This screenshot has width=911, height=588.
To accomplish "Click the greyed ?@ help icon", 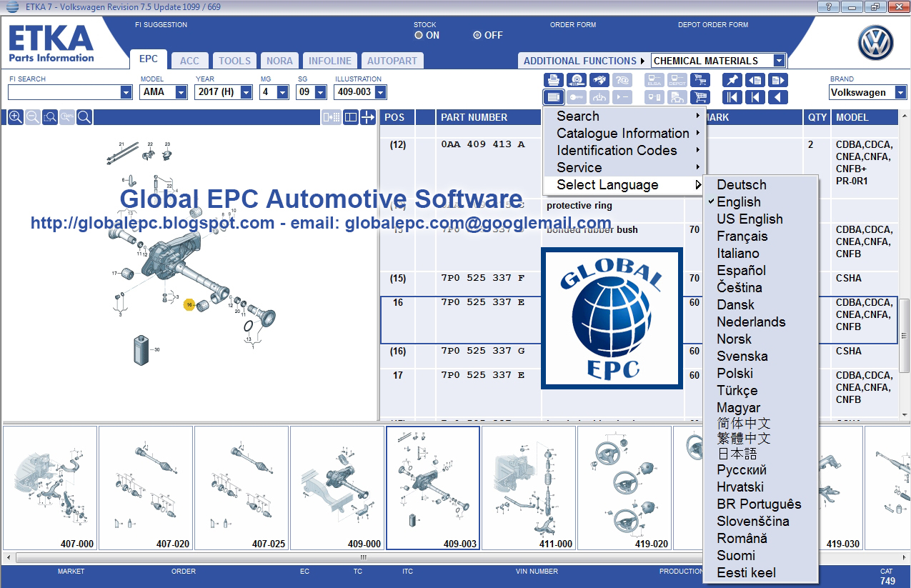I will pyautogui.click(x=622, y=80).
